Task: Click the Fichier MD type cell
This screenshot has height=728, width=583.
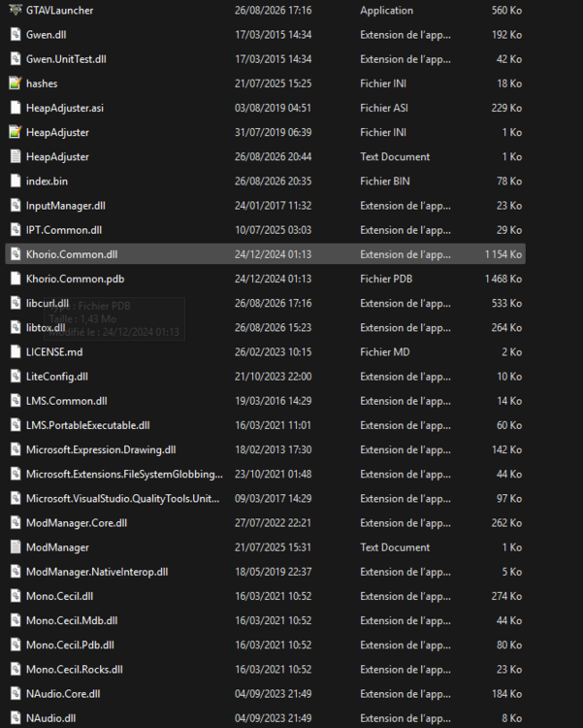Action: tap(385, 352)
